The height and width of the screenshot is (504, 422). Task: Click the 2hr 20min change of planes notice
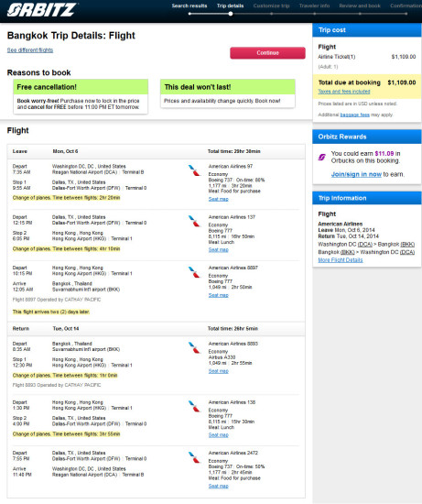(66, 198)
